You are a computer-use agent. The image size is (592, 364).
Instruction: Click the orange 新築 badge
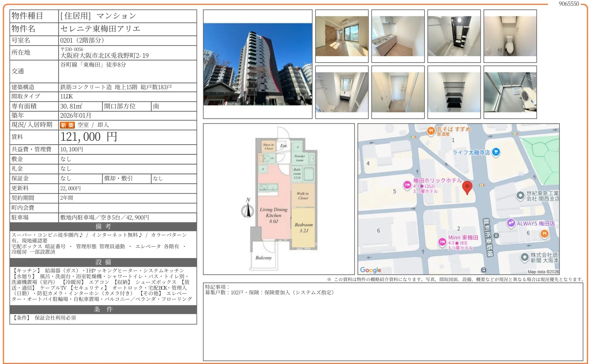pyautogui.click(x=67, y=125)
